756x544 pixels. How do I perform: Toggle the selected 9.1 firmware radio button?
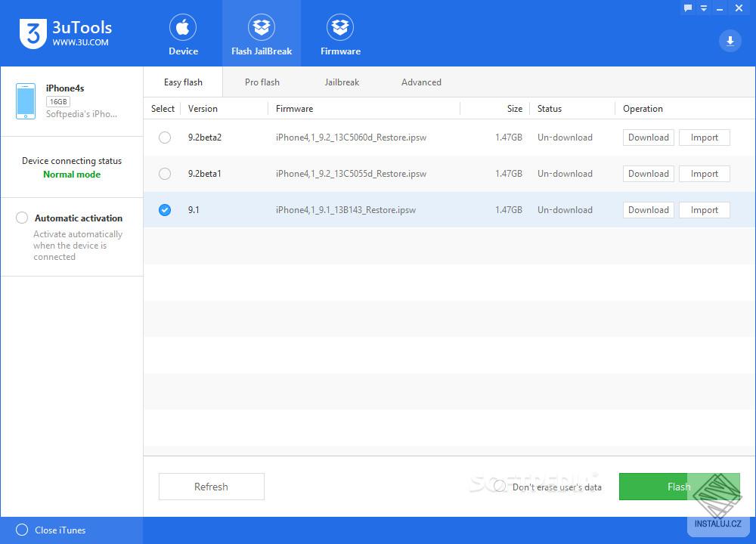click(164, 210)
